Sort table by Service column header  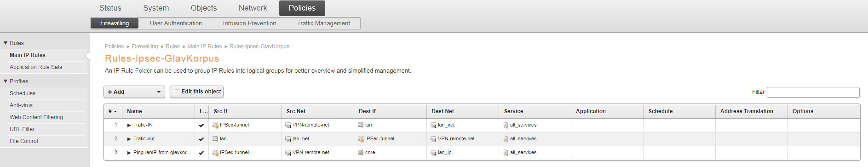point(535,111)
